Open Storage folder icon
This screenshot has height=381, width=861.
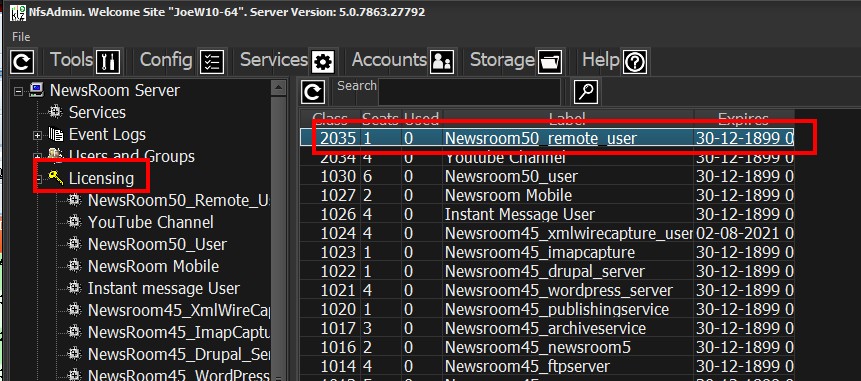click(x=549, y=61)
